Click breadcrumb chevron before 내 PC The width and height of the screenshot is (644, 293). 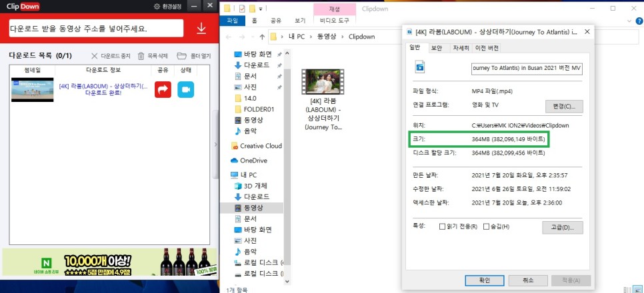coord(282,37)
